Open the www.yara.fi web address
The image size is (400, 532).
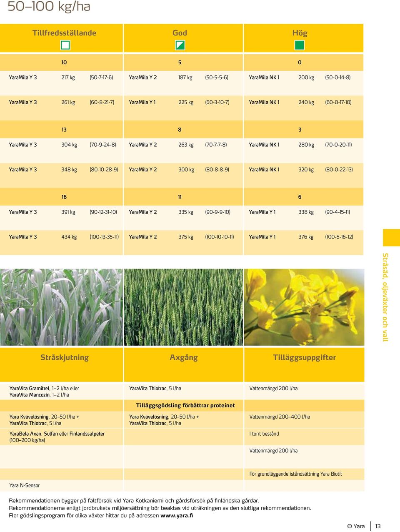[177, 515]
